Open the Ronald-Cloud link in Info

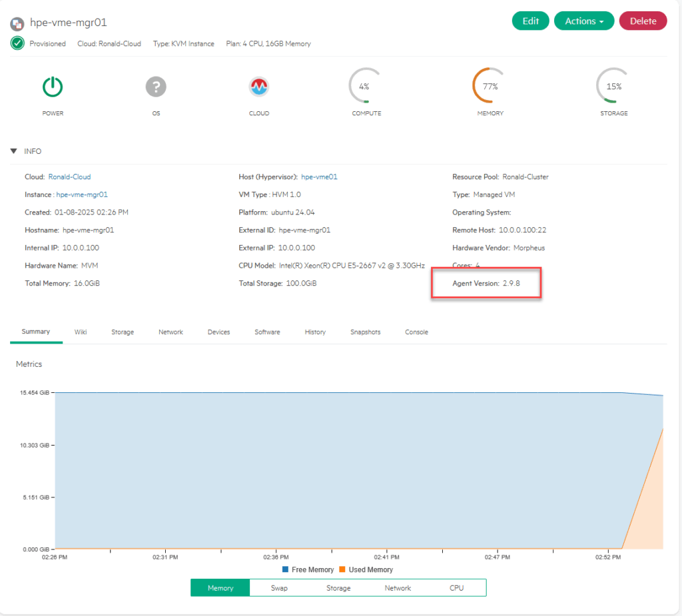(69, 177)
